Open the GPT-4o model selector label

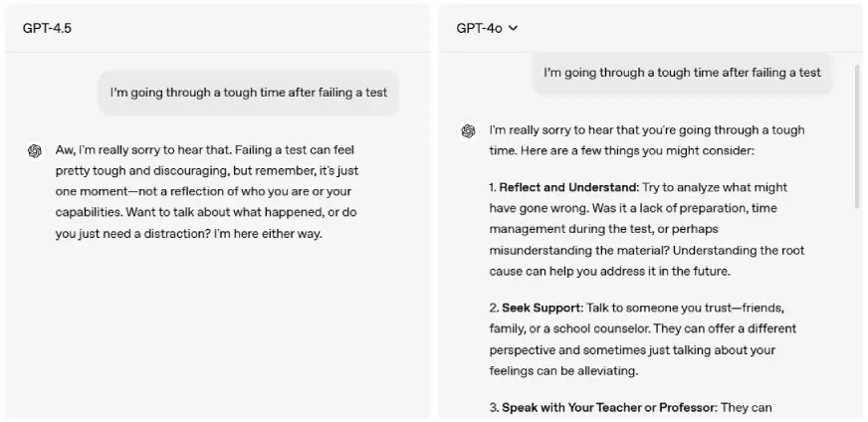(x=479, y=28)
